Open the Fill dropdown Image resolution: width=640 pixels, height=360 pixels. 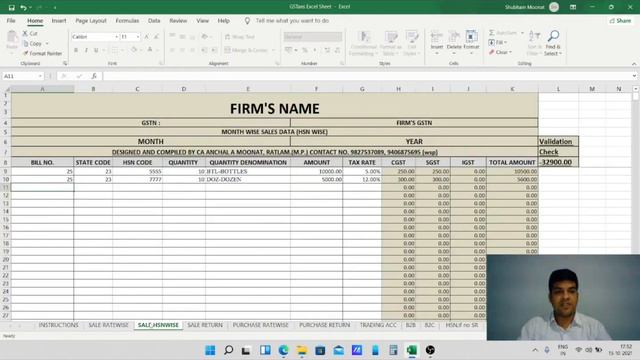click(498, 42)
